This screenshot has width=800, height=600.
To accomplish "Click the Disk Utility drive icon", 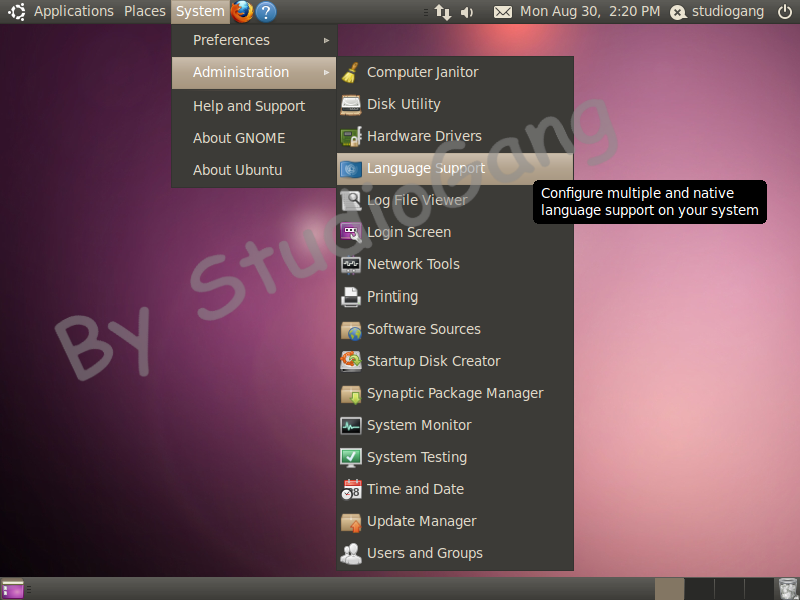I will (x=351, y=105).
